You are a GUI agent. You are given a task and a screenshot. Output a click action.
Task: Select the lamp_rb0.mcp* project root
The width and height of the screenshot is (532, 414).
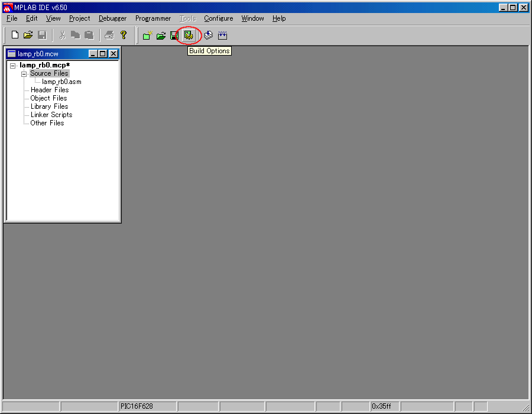click(44, 65)
